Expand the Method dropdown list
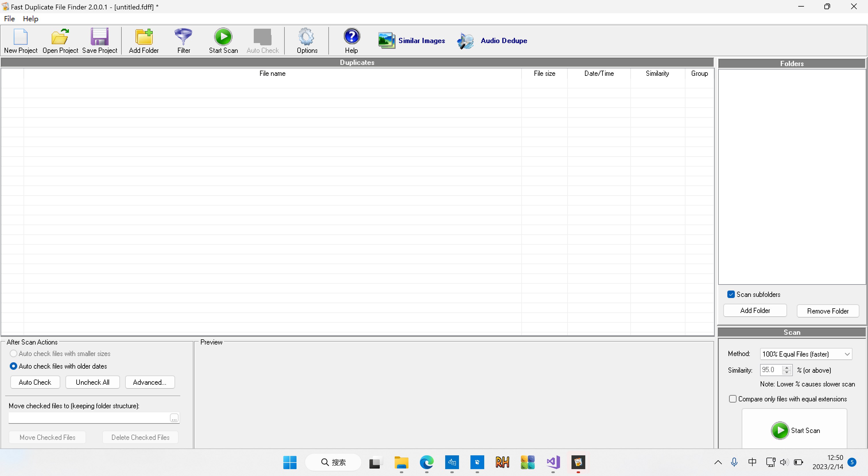This screenshot has width=868, height=476. point(847,354)
